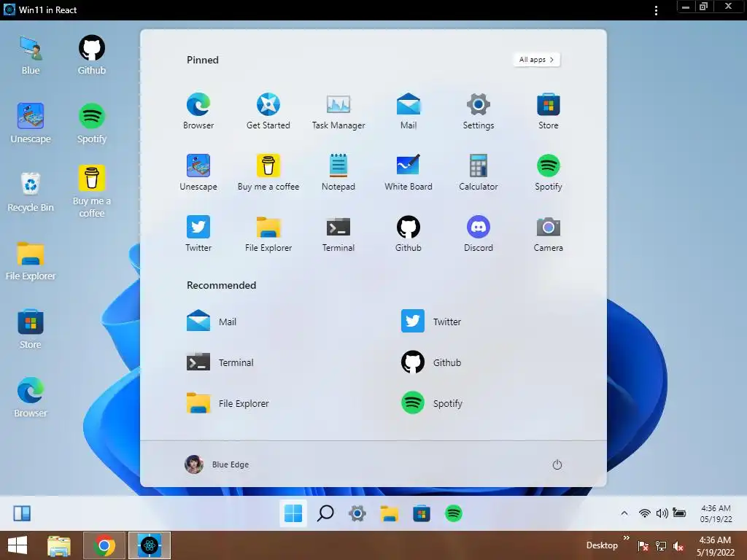Open the Discord pinned app
Viewport: 747px width, 560px height.
click(x=479, y=234)
